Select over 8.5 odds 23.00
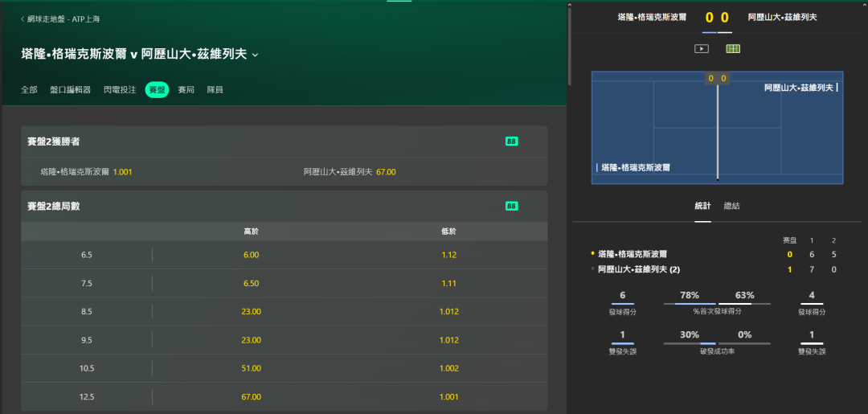 point(252,312)
